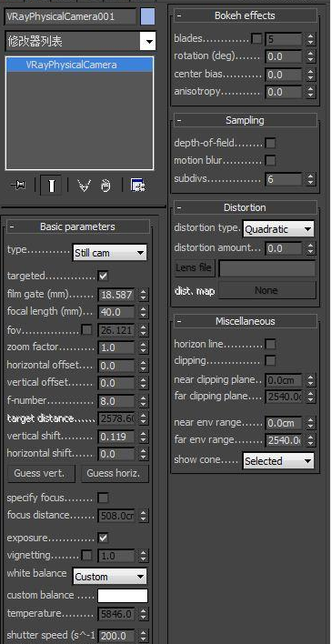Click the subdivs spinner arrows
The image size is (331, 644).
[310, 179]
